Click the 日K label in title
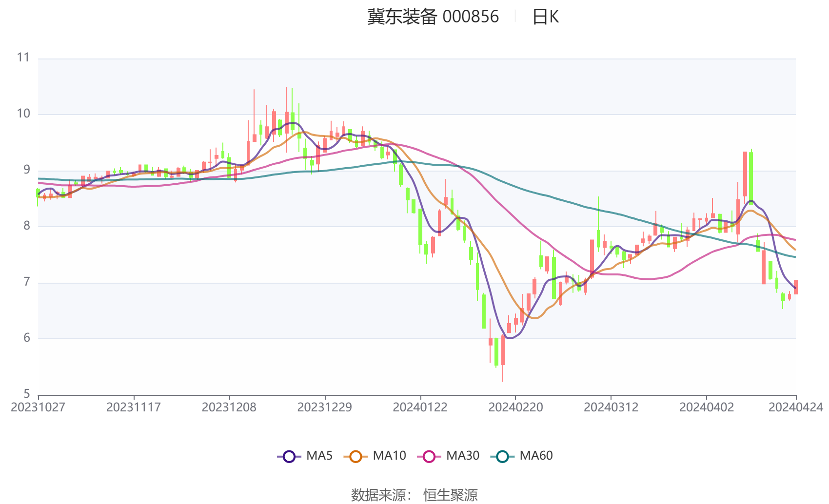 pos(546,17)
